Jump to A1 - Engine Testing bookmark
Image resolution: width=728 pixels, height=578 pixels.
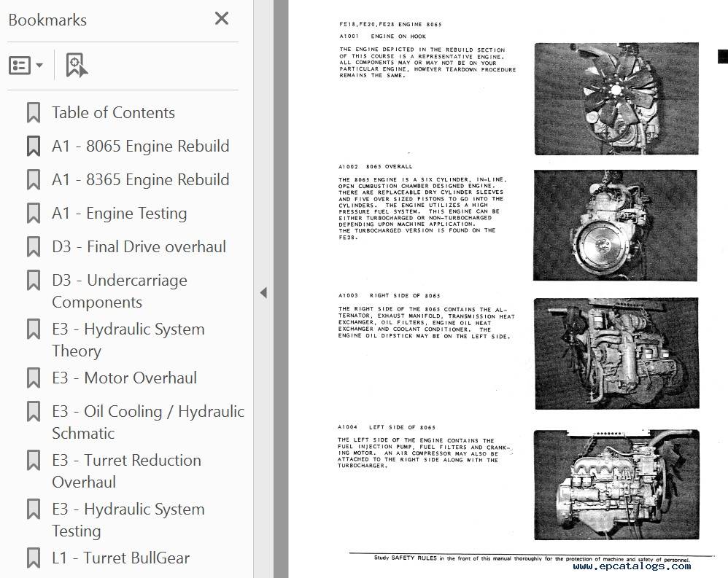(119, 214)
